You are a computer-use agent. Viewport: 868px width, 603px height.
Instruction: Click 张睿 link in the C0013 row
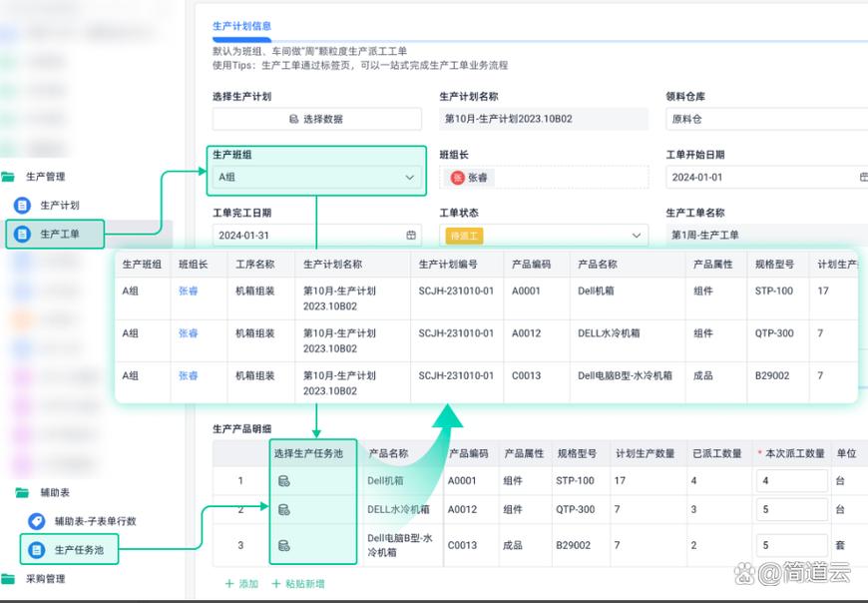pos(189,375)
